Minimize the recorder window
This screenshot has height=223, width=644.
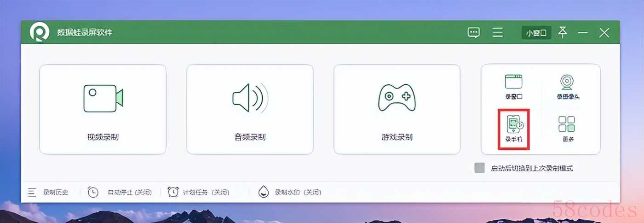[x=583, y=33]
